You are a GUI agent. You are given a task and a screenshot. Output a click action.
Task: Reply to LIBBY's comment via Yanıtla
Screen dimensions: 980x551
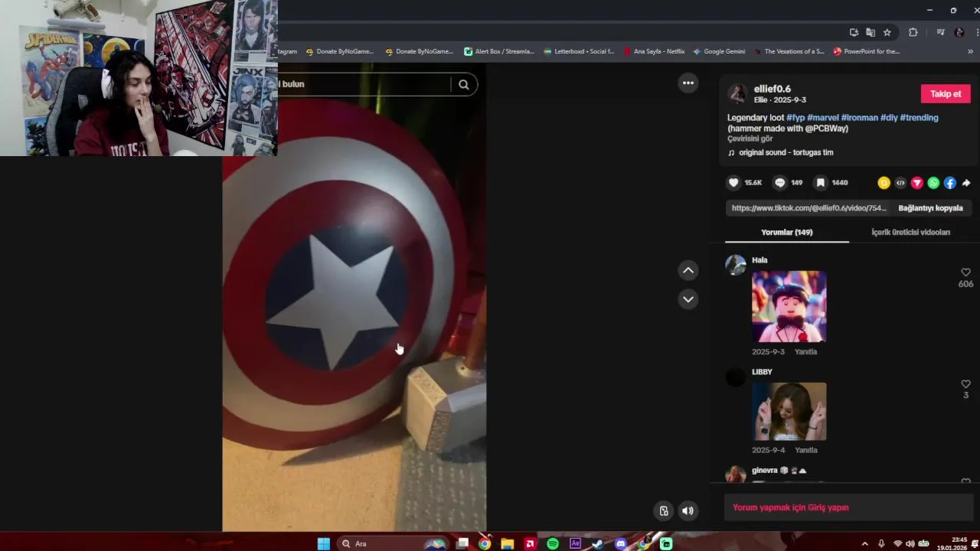(x=805, y=451)
